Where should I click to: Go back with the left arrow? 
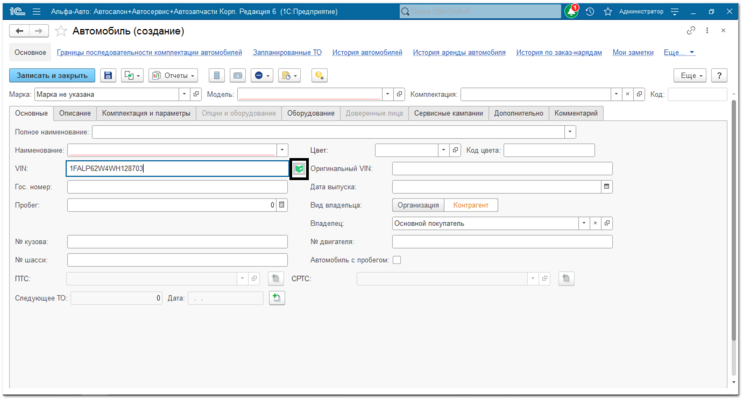pos(19,31)
